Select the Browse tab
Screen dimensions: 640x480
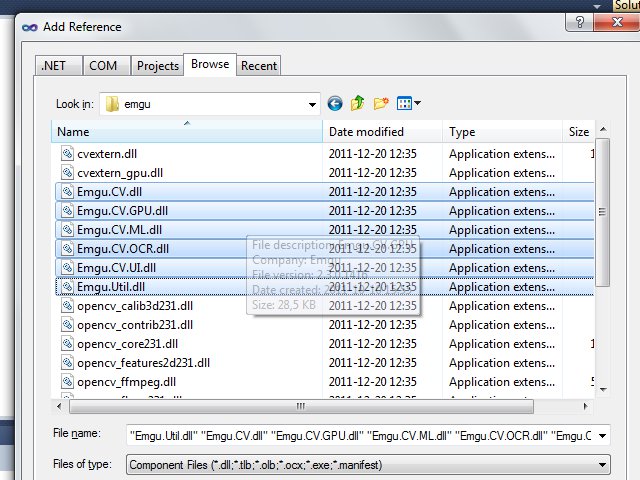point(210,64)
